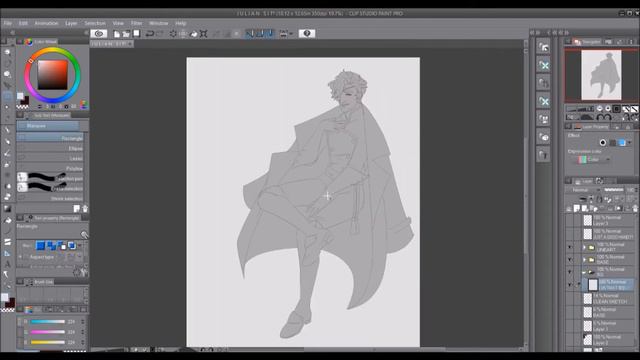The width and height of the screenshot is (640, 360).
Task: Delete the layer with trash icon
Action: pyautogui.click(x=635, y=209)
